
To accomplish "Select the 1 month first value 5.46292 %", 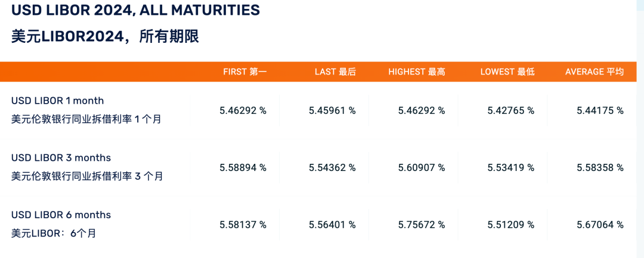I will [243, 110].
